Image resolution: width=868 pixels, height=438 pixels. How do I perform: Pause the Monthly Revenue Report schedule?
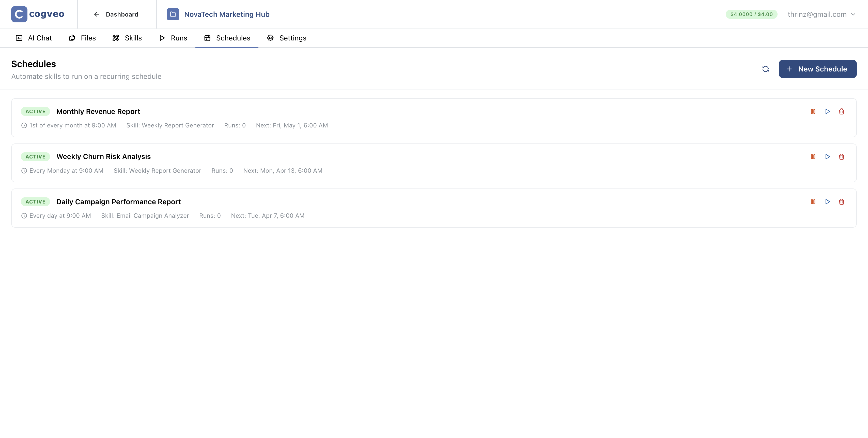pos(813,111)
